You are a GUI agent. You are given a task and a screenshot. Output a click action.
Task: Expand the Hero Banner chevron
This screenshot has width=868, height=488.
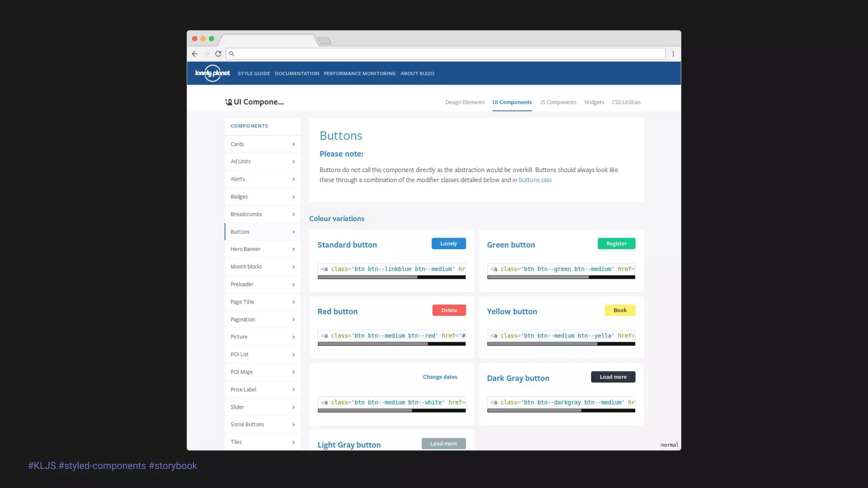[x=293, y=250]
